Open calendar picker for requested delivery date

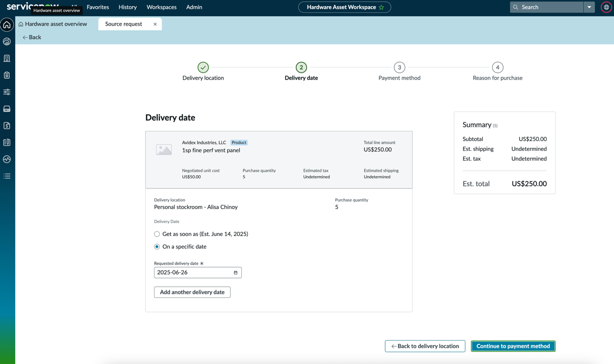click(x=236, y=272)
